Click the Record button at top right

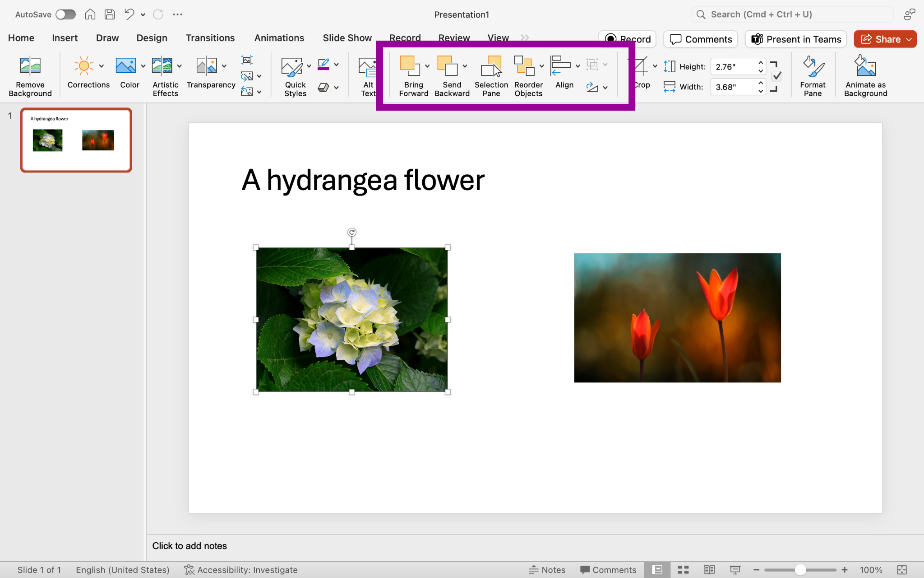tap(628, 39)
